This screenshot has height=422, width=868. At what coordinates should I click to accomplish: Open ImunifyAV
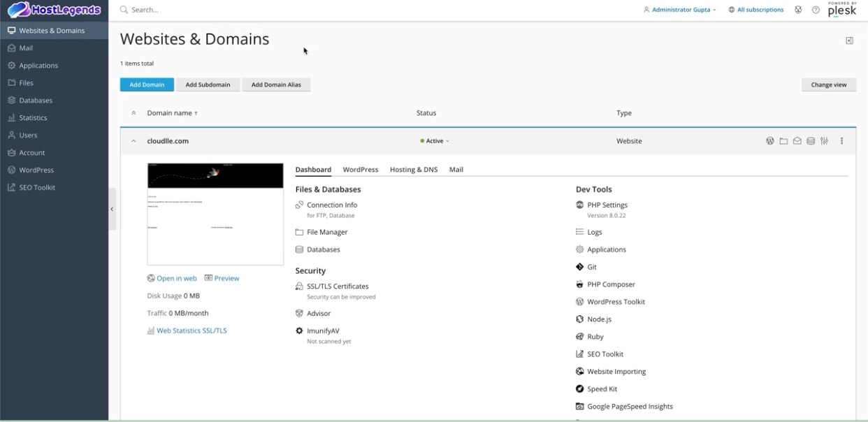click(323, 331)
